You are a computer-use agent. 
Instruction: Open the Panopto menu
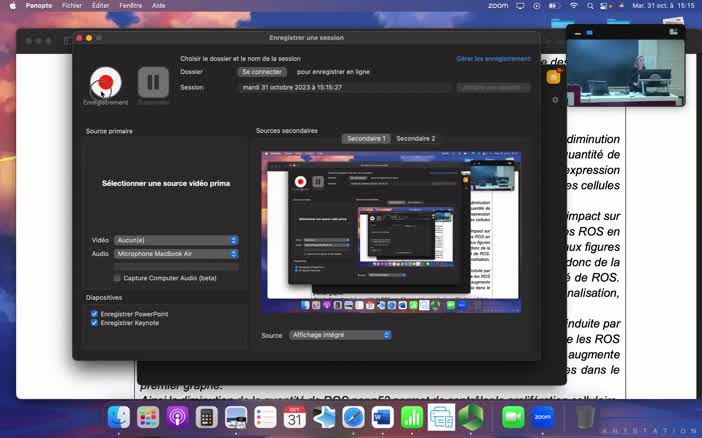39,6
